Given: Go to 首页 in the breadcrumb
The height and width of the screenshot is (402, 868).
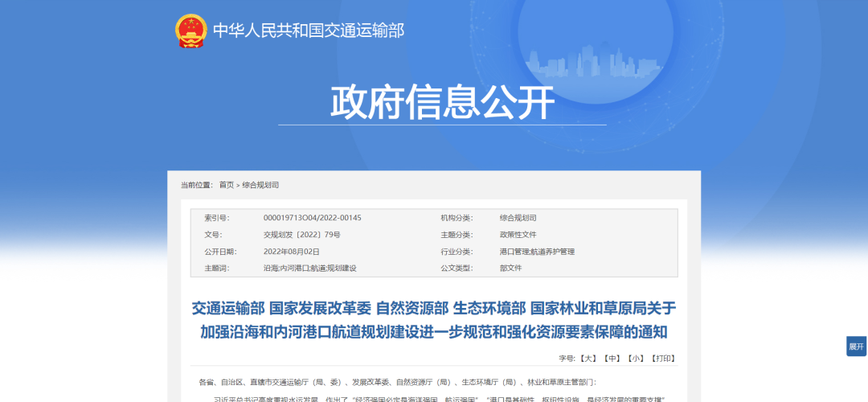Looking at the screenshot, I should point(227,185).
